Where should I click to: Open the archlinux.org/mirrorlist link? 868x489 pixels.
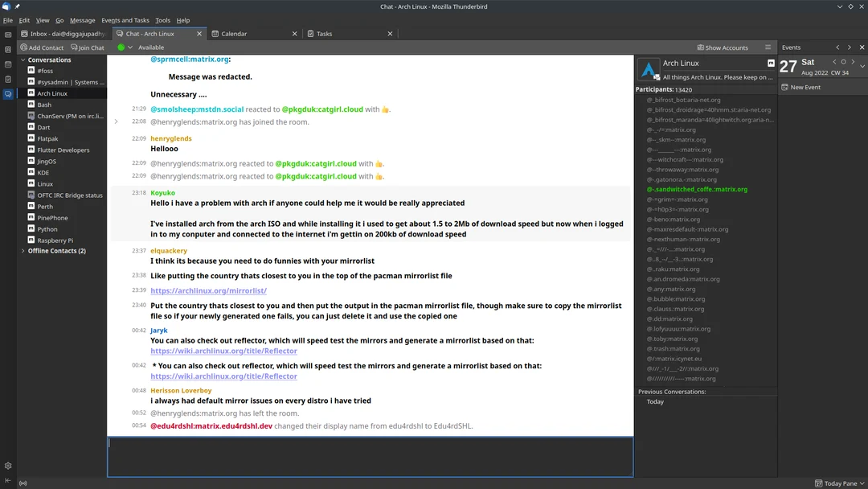pos(208,290)
